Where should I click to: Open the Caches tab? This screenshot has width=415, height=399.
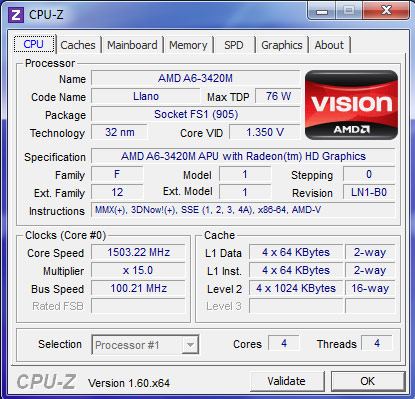(x=78, y=45)
